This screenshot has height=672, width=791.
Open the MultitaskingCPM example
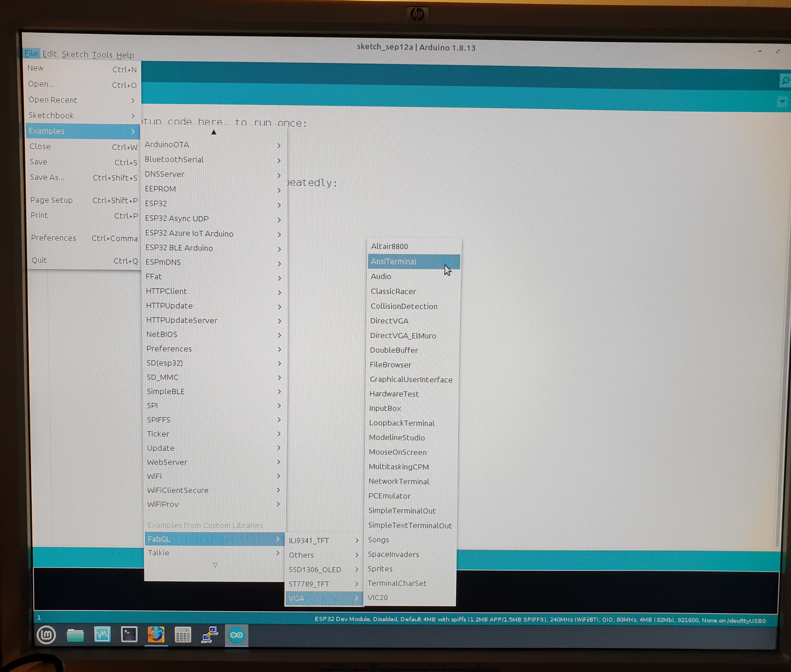tap(412, 467)
